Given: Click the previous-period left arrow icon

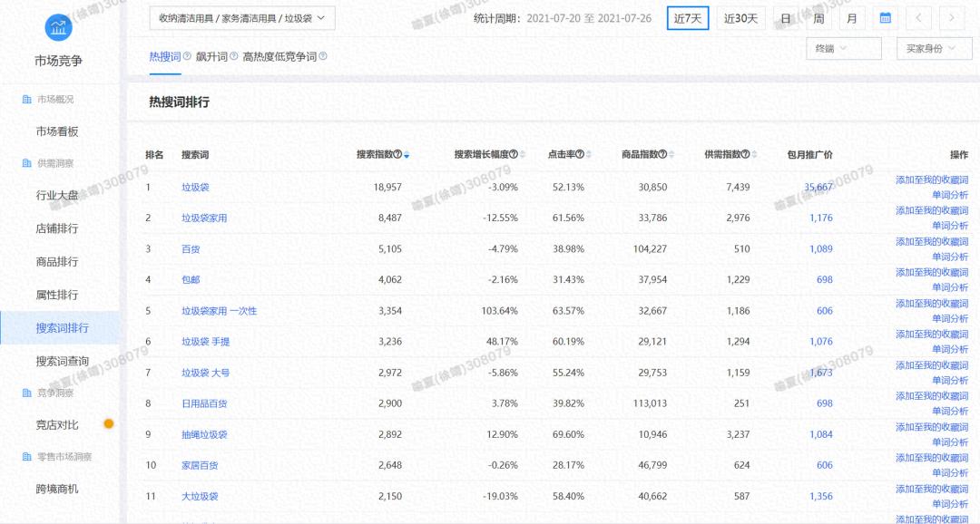Looking at the screenshot, I should tap(918, 17).
